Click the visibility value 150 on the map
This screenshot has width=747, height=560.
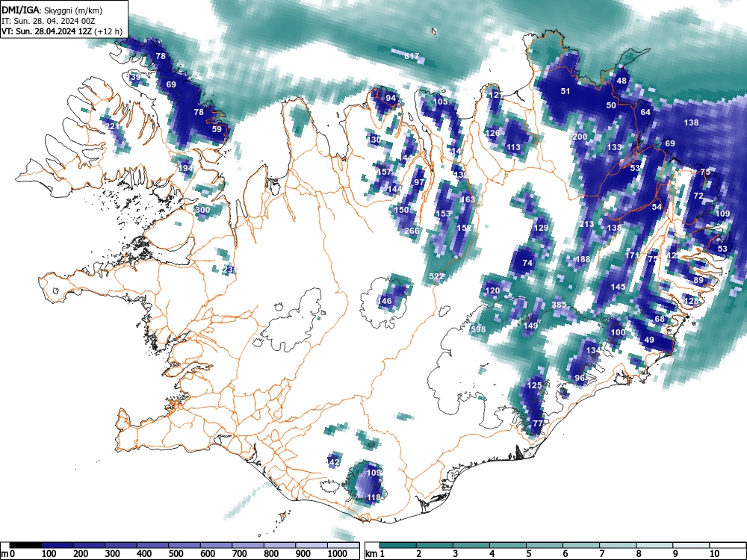pos(402,210)
